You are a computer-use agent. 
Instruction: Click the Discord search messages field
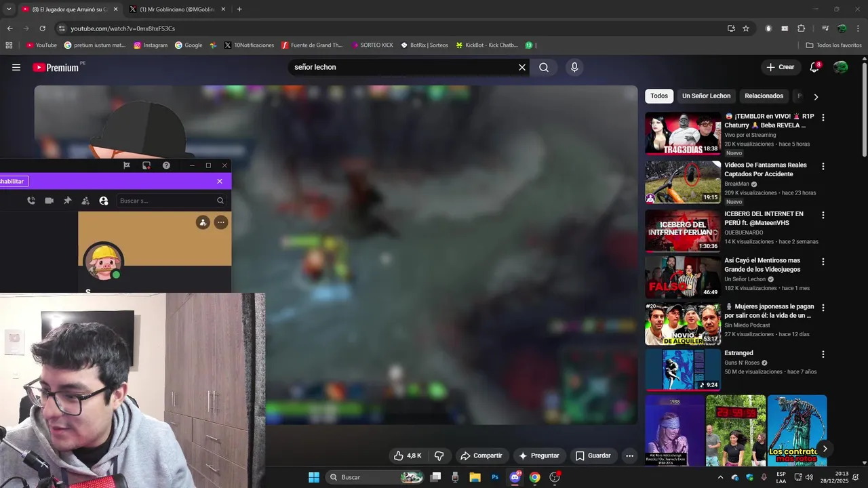coord(171,201)
